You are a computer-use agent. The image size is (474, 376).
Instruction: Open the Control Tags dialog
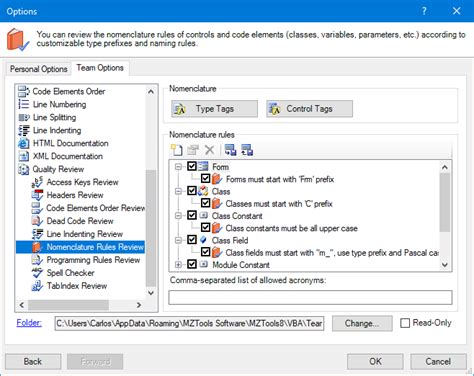pyautogui.click(x=309, y=109)
